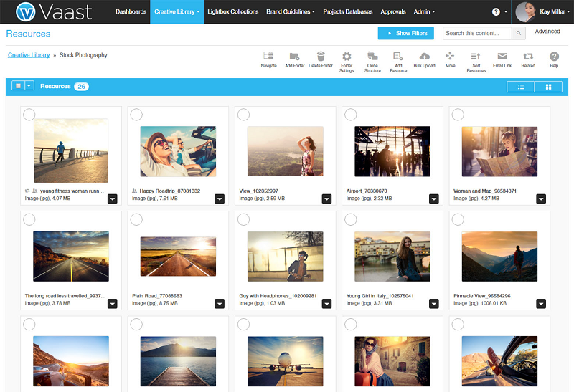
Task: Open actions dropdown on Plain Road card
Action: pyautogui.click(x=220, y=304)
